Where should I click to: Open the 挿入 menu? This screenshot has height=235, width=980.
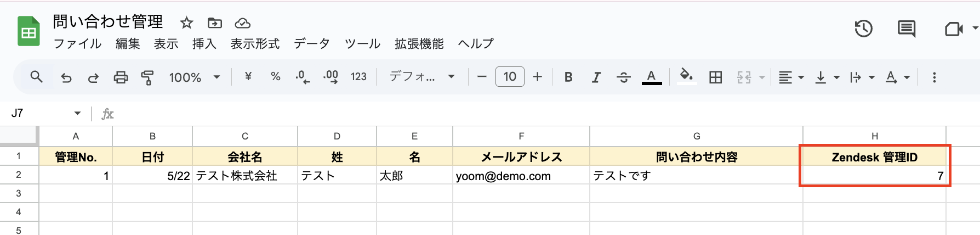pyautogui.click(x=204, y=43)
